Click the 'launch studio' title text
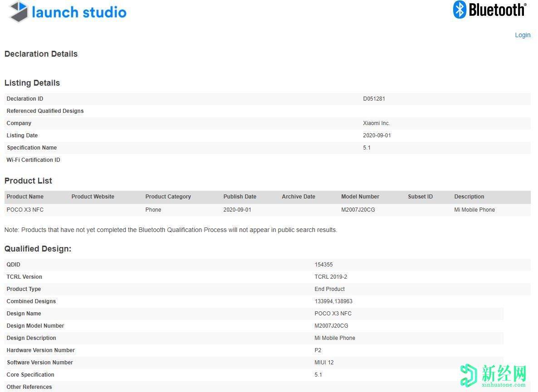This screenshot has height=392, width=538. (x=79, y=12)
